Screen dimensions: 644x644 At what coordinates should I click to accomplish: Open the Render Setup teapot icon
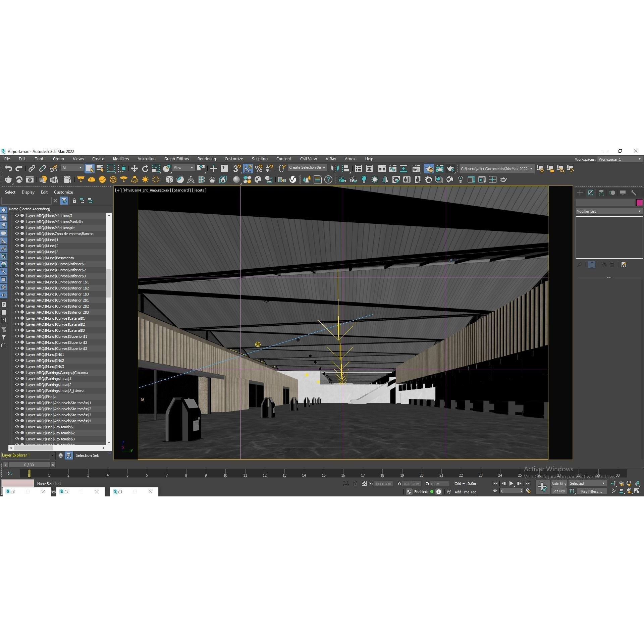pos(429,169)
